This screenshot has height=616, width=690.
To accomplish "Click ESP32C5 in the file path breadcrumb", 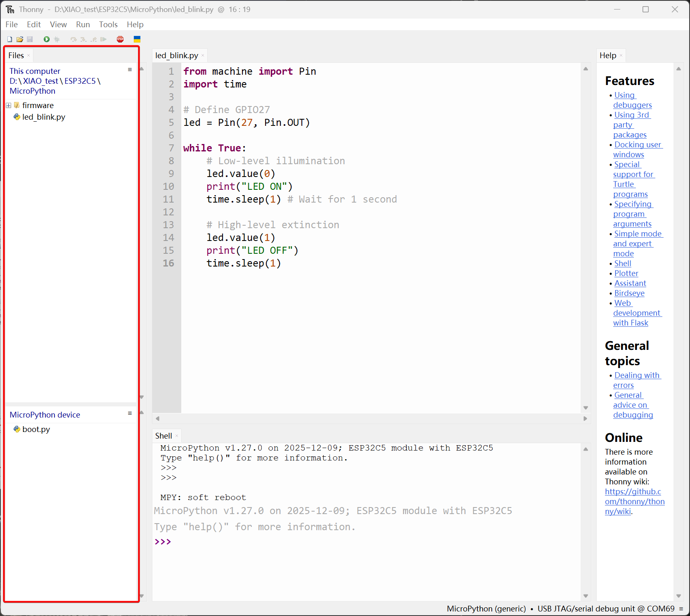I will [80, 81].
